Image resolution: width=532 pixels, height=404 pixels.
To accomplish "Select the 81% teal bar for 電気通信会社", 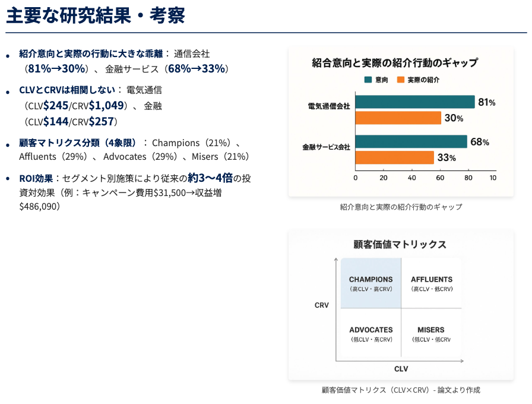I will point(415,102).
